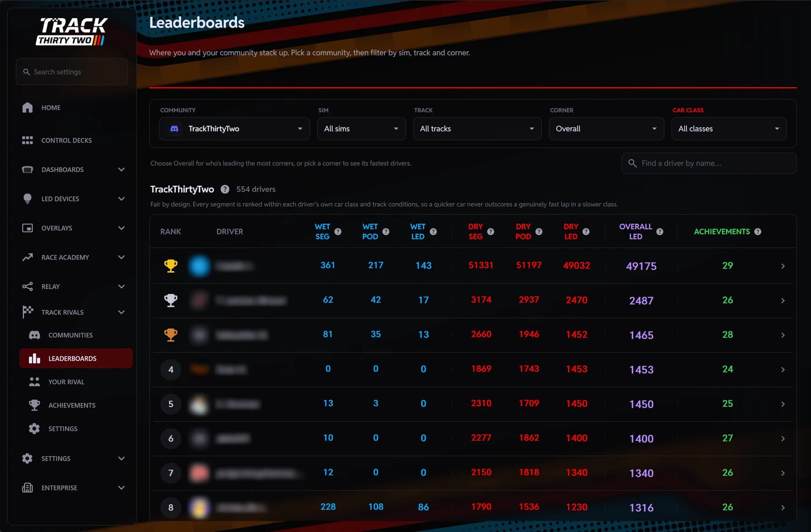Sort by the Driver column header
The height and width of the screenshot is (532, 811).
pyautogui.click(x=230, y=232)
